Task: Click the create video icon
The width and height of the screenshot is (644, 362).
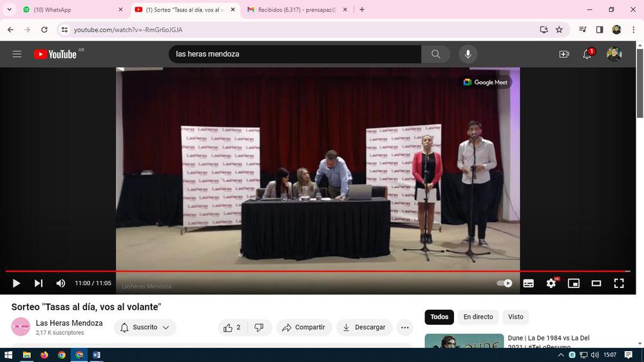Action: coord(564,54)
